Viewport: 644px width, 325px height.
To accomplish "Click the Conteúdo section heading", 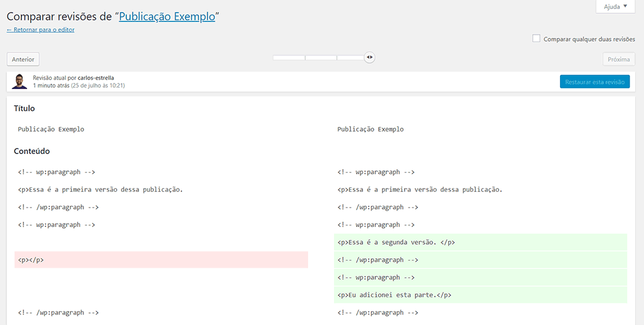I will (32, 151).
